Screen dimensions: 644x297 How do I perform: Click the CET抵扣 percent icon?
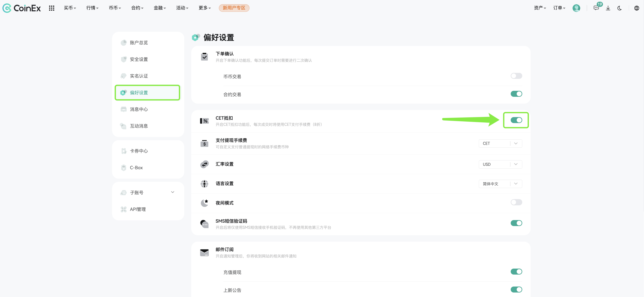point(204,121)
